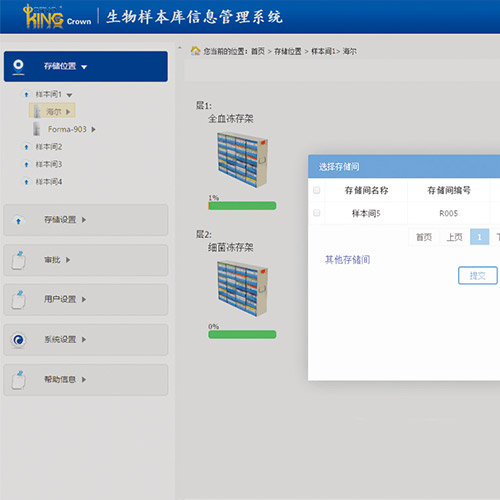Expand the Forma-903 arrow
This screenshot has width=500, height=500.
coord(94,129)
